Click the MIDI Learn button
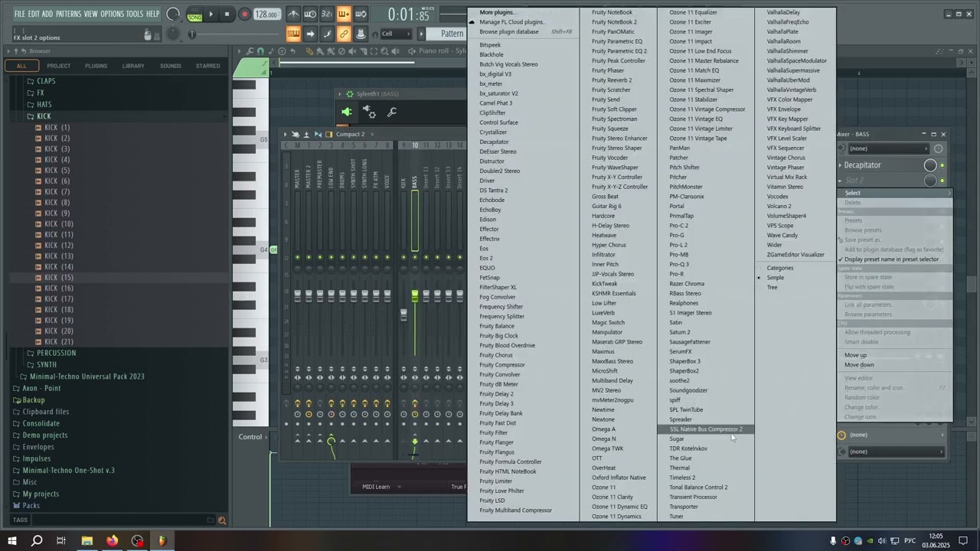 (376, 487)
